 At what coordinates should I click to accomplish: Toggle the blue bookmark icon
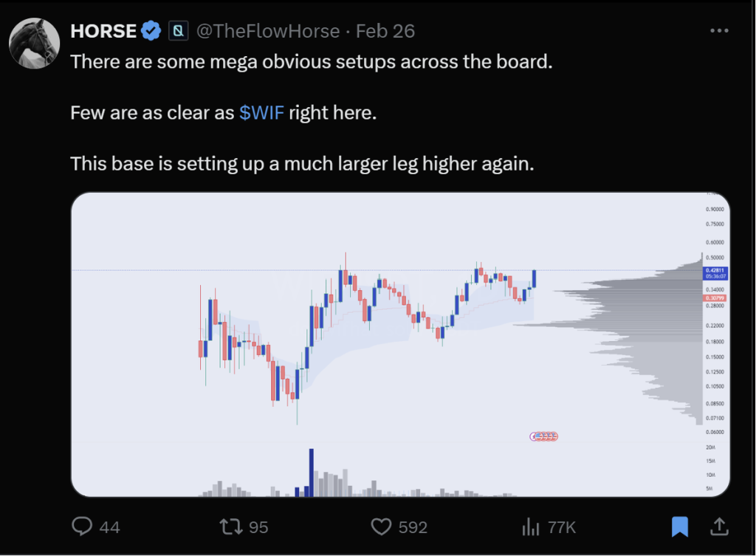pos(680,526)
